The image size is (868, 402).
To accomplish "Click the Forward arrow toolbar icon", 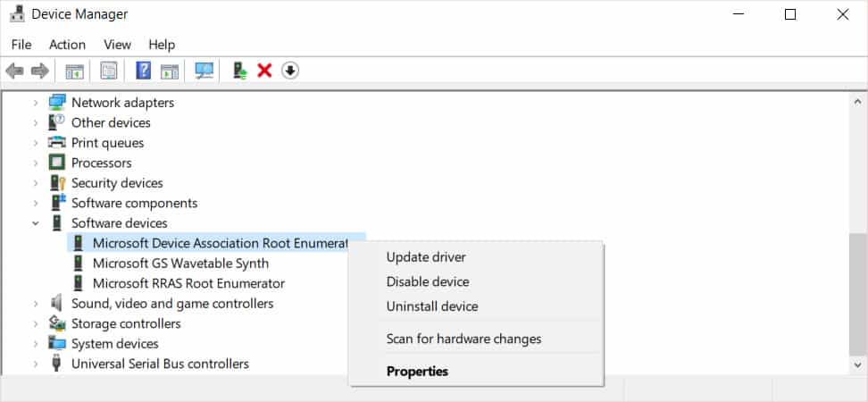I will (40, 71).
